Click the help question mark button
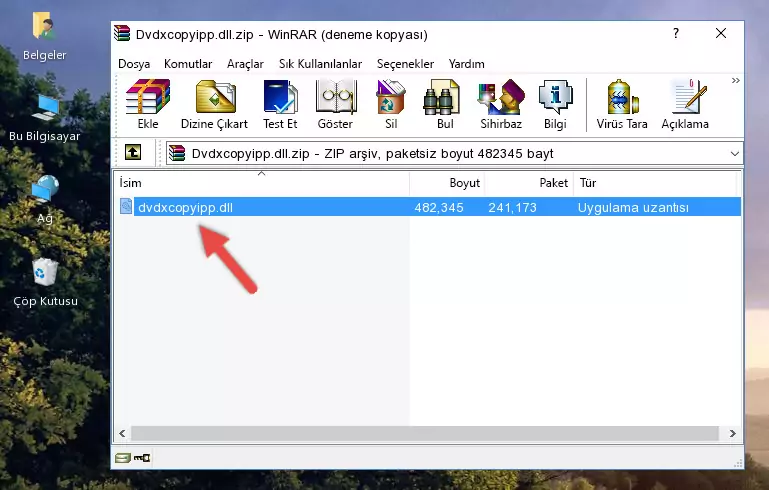The image size is (769, 490). pyautogui.click(x=676, y=33)
